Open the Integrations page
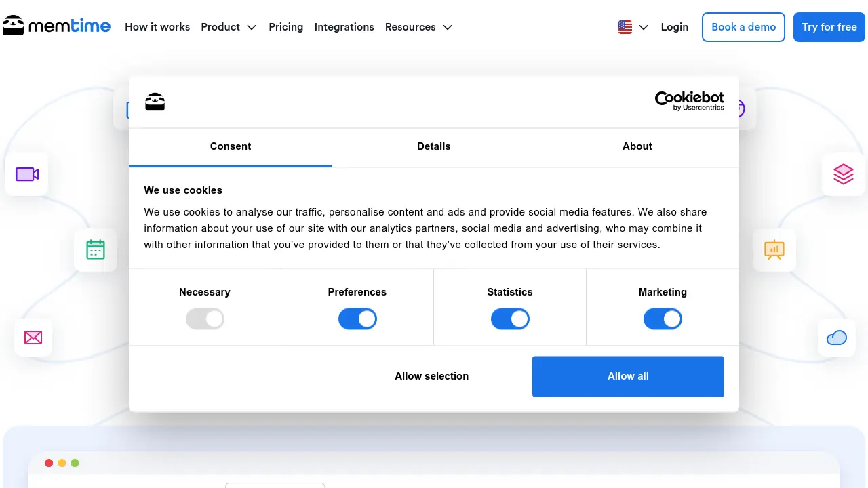 point(344,27)
